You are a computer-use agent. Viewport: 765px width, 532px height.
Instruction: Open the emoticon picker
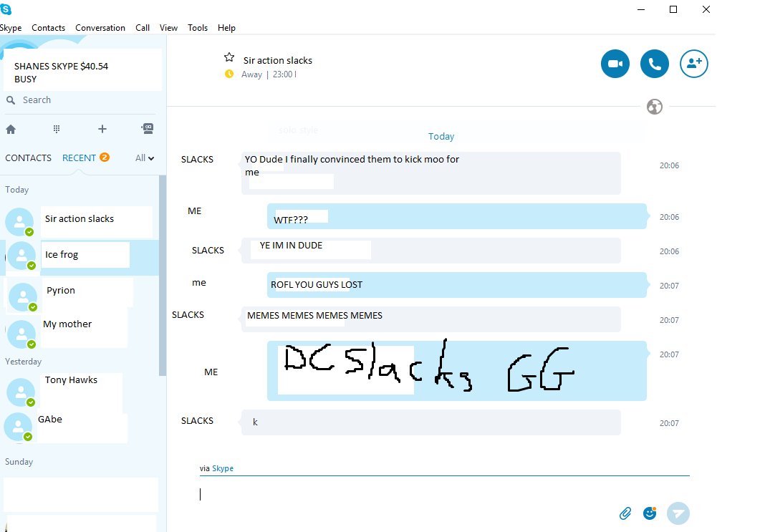[650, 513]
